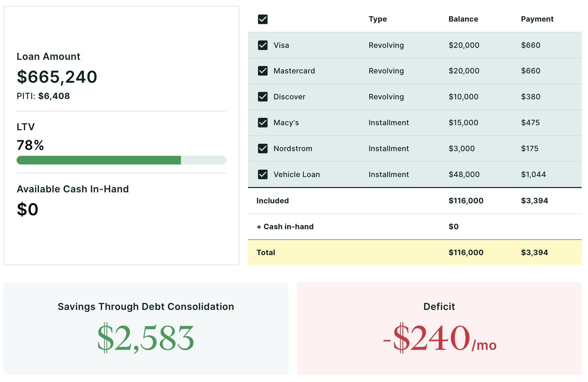This screenshot has height=382, width=588.
Task: Click the Included row label
Action: point(273,201)
